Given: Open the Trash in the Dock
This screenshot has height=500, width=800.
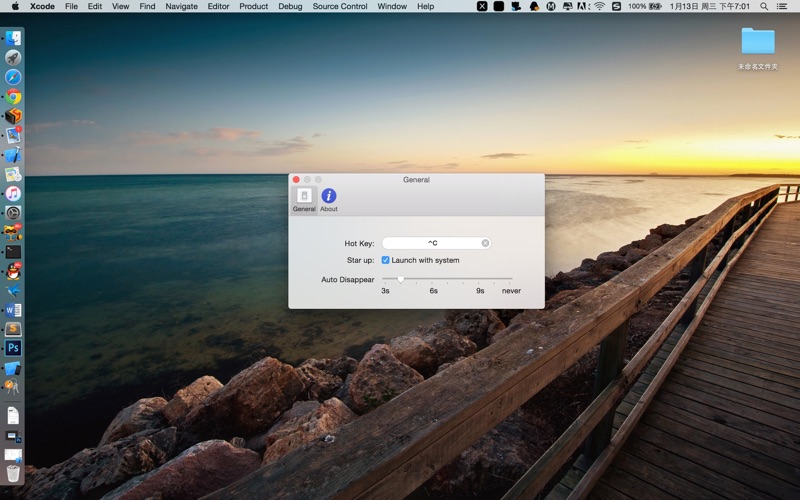Looking at the screenshot, I should pos(13,473).
